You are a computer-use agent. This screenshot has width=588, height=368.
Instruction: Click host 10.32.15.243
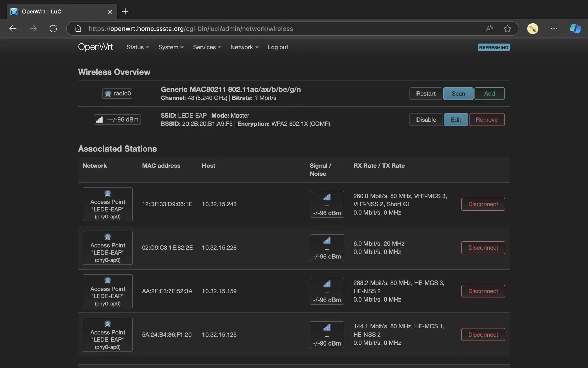click(219, 204)
